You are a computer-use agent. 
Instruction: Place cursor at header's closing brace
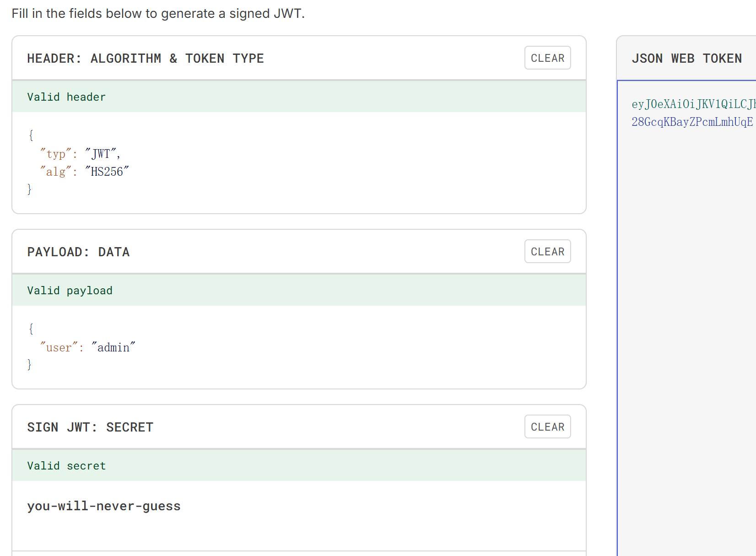(x=29, y=189)
